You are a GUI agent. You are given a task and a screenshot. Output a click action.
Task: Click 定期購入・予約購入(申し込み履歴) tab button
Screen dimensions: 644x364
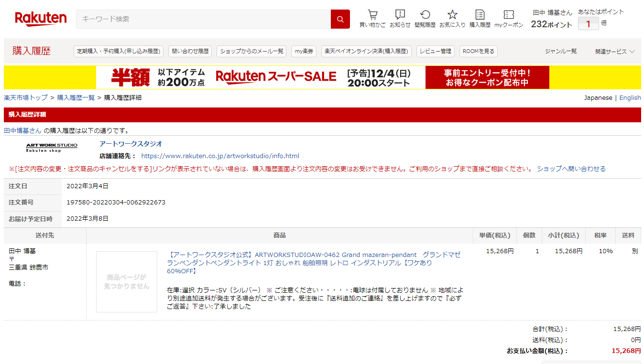119,51
